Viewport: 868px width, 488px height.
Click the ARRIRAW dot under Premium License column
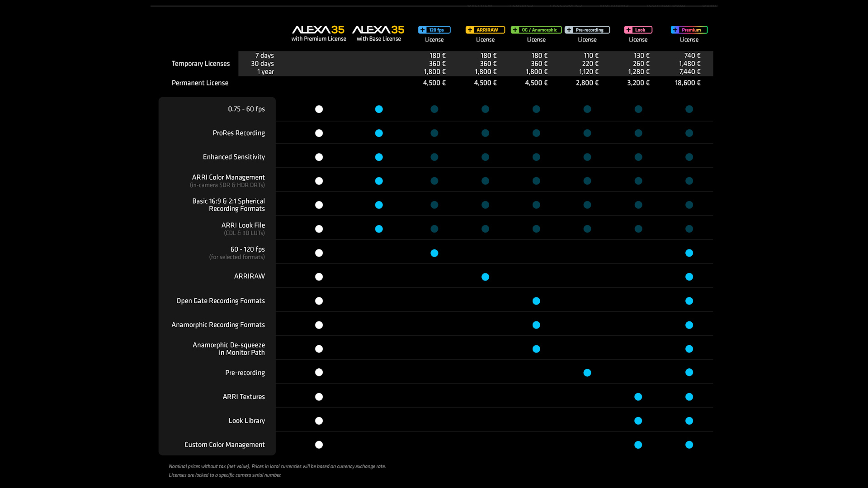689,277
